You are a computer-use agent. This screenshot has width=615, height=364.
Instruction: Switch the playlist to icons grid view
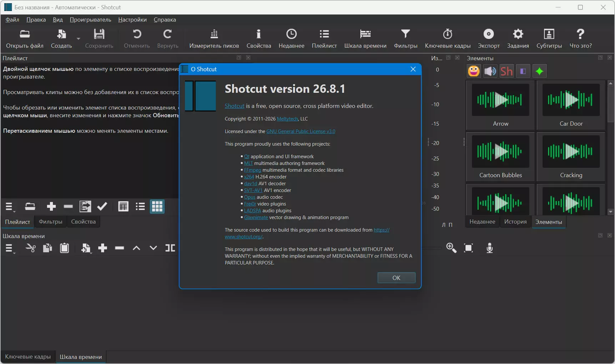(157, 207)
